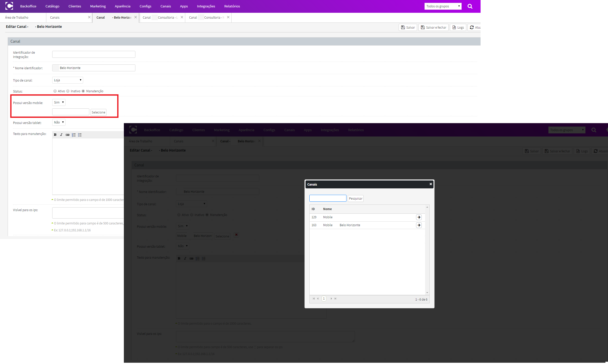
Task: Open the Configs menu
Action: coord(145,6)
